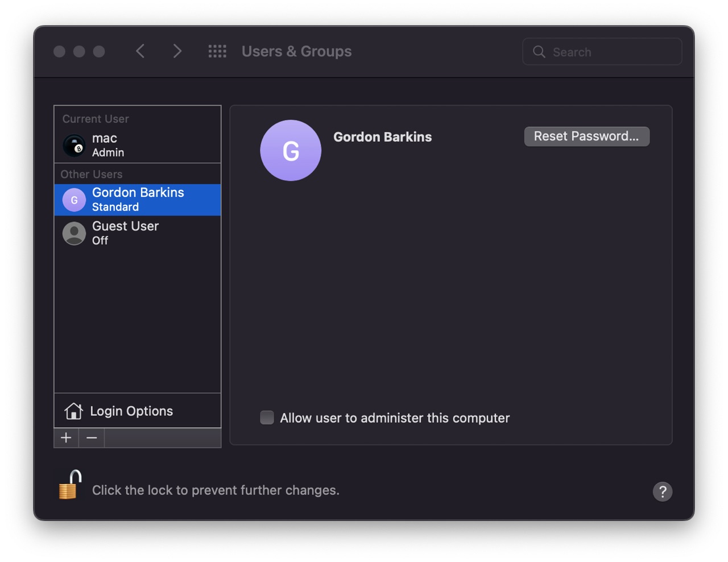This screenshot has width=728, height=562.
Task: Enable Allow user to administer this computer
Action: [267, 418]
